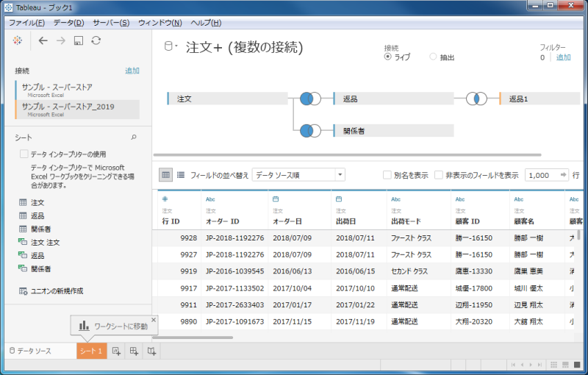Click the horizontal scrollbar under join canvas

347,154
